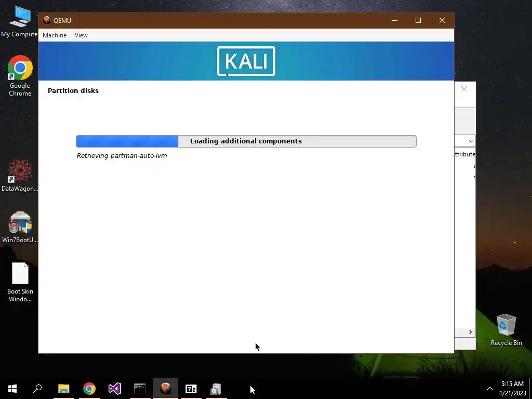This screenshot has width=532, height=399.
Task: Click the KALI logo banner
Action: 246,61
